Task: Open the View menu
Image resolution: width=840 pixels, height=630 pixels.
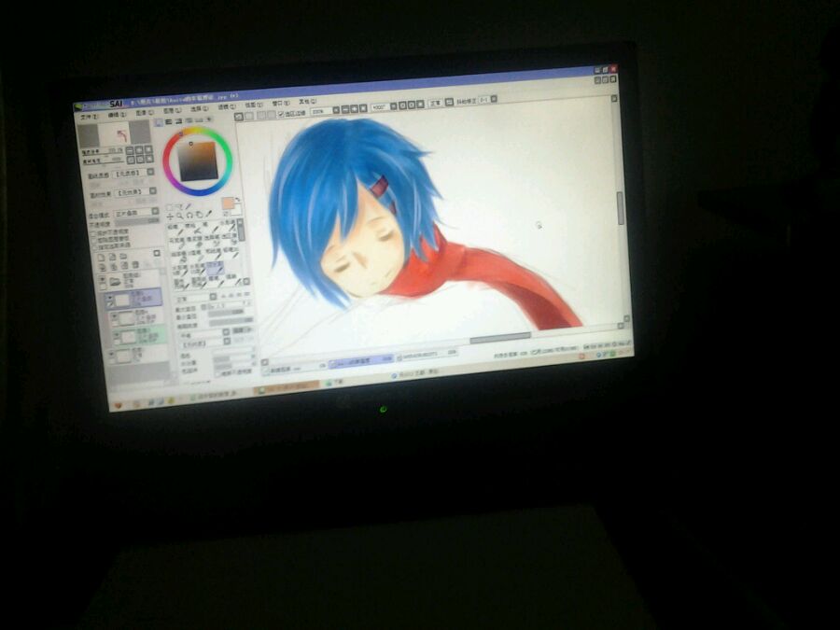Action: (x=253, y=105)
